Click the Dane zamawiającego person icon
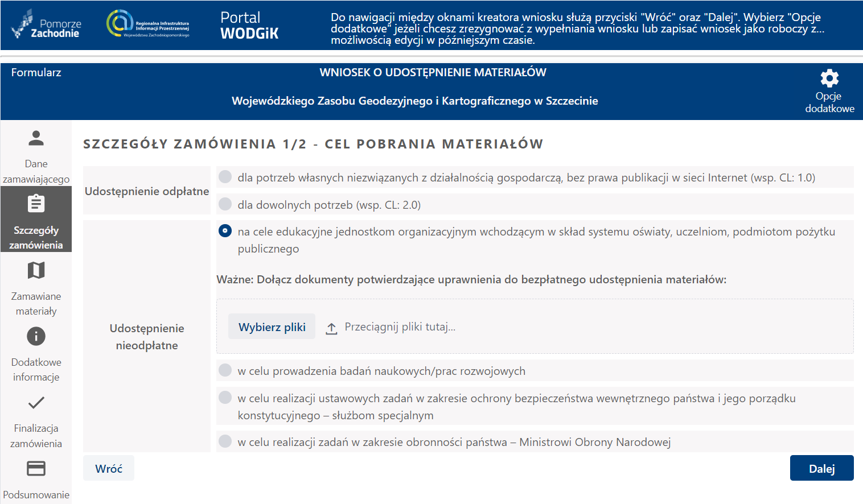863x504 pixels. (36, 137)
